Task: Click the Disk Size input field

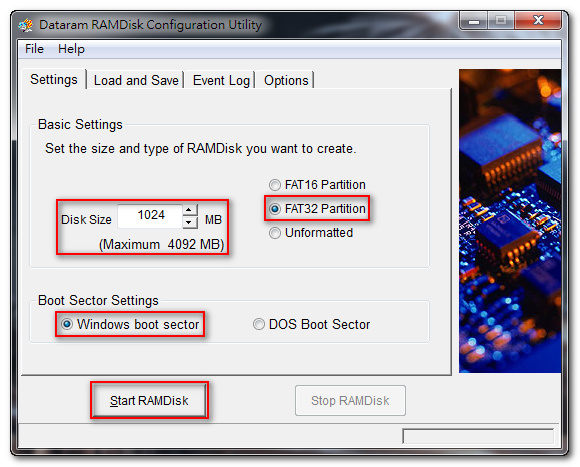Action: pyautogui.click(x=150, y=216)
